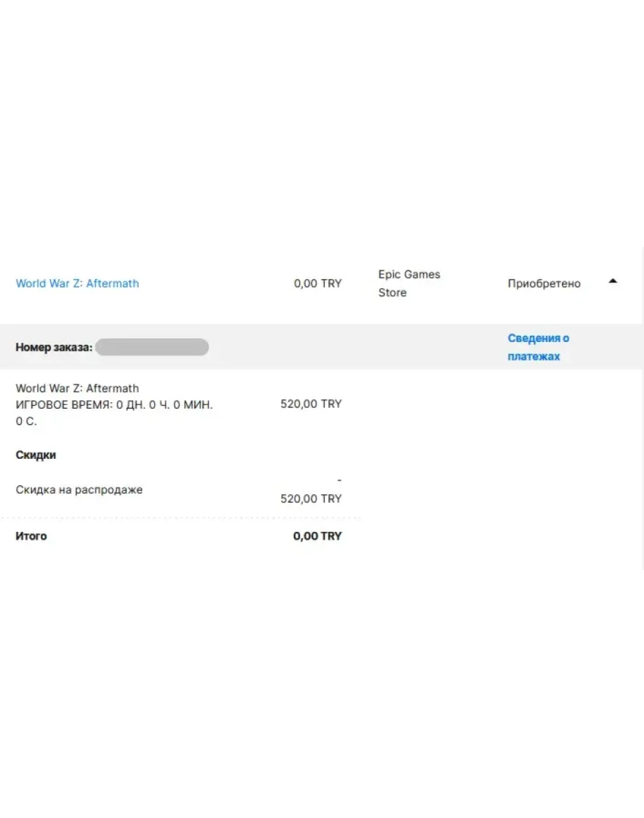Click the ИГРОВОЕ ВРЕМЯ playtime line

[x=114, y=405]
